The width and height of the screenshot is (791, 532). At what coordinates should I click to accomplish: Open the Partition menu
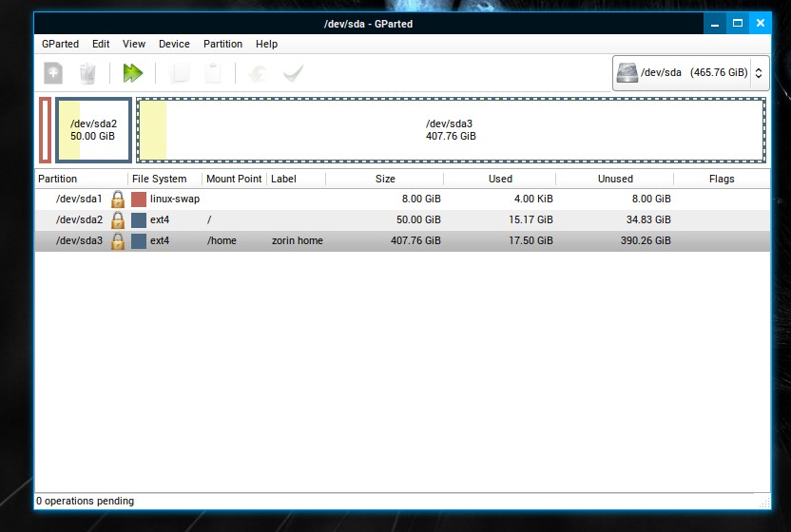pos(222,44)
